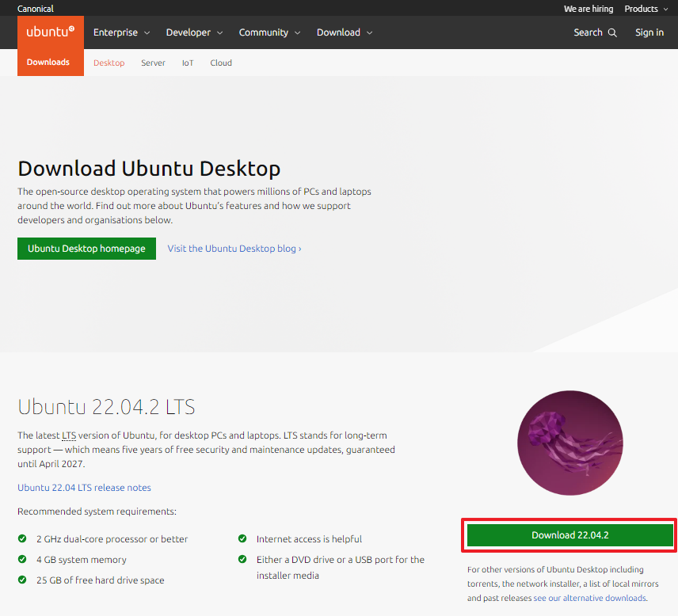Click Sign in
Viewport: 678px width, 616px height.
coord(649,32)
